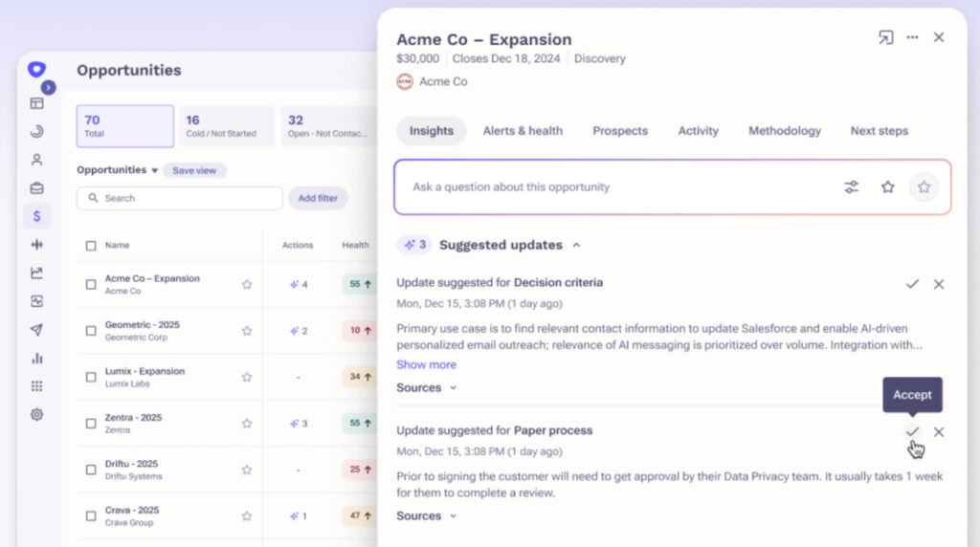The image size is (980, 547).
Task: Check the Geometric - 2025 row checkbox
Action: [x=91, y=330]
